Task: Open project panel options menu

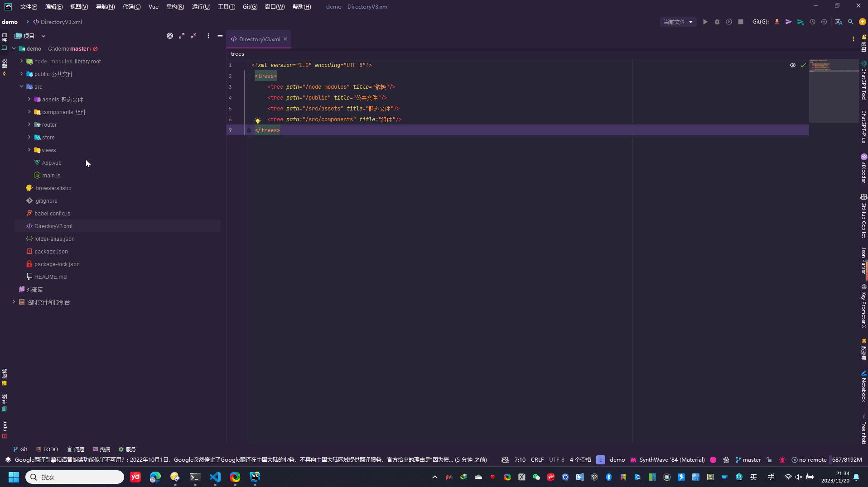Action: [208, 36]
